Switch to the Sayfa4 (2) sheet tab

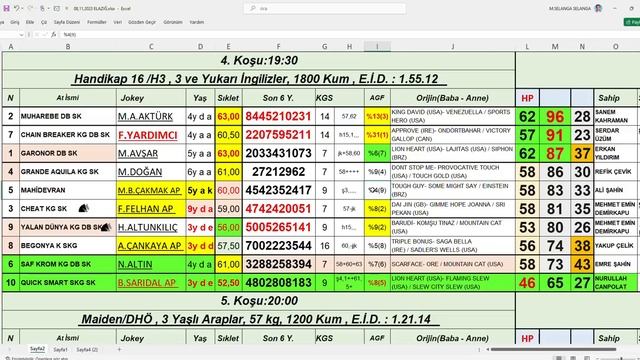pyautogui.click(x=87, y=349)
